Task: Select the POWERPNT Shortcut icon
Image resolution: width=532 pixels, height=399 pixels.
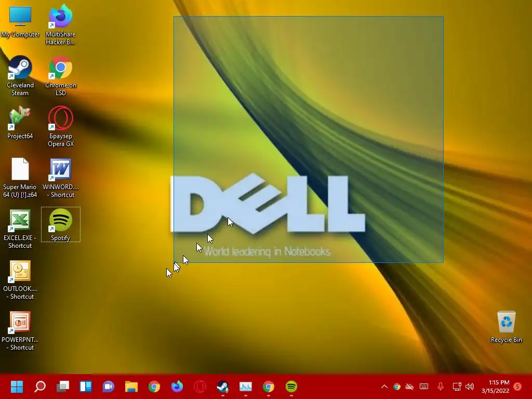Action: [20, 330]
